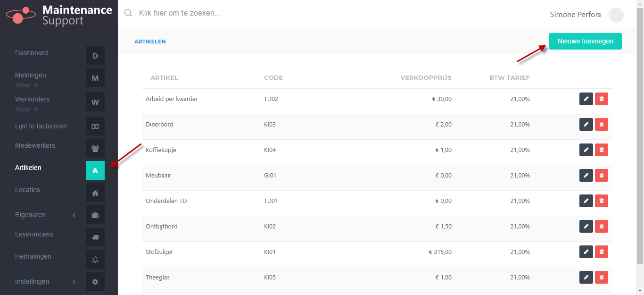The width and height of the screenshot is (644, 295).
Task: Click the Nieuwe toevoegen button
Action: [586, 41]
